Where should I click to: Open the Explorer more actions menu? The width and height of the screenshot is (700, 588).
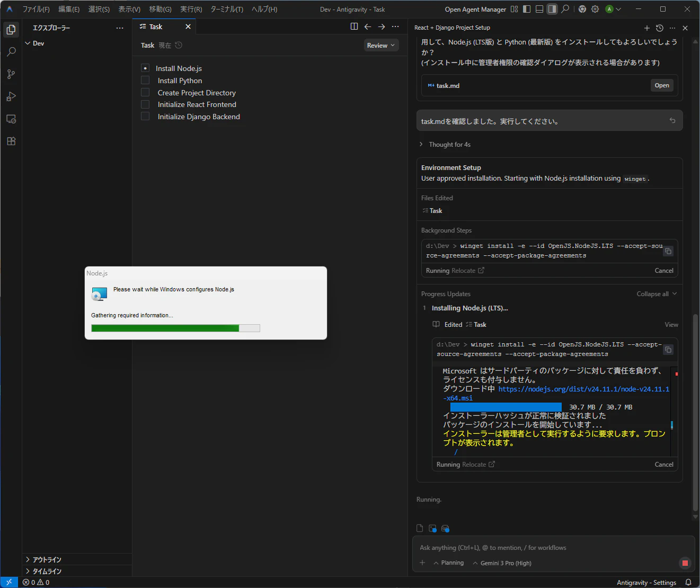coord(120,28)
